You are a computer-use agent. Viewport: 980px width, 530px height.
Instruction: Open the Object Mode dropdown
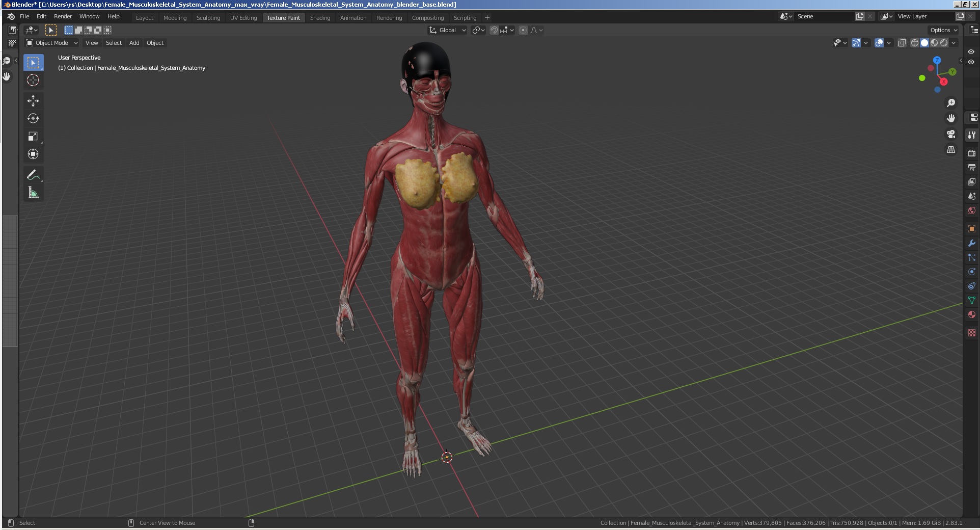tap(51, 43)
